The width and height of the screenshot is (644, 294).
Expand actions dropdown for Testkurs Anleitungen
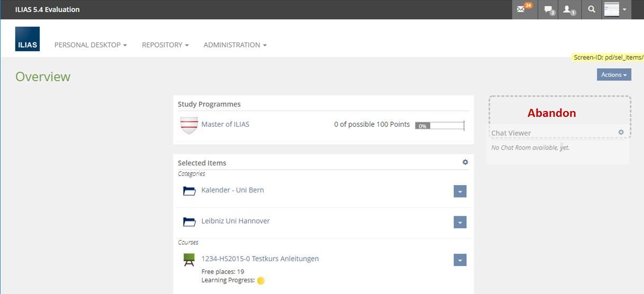460,260
